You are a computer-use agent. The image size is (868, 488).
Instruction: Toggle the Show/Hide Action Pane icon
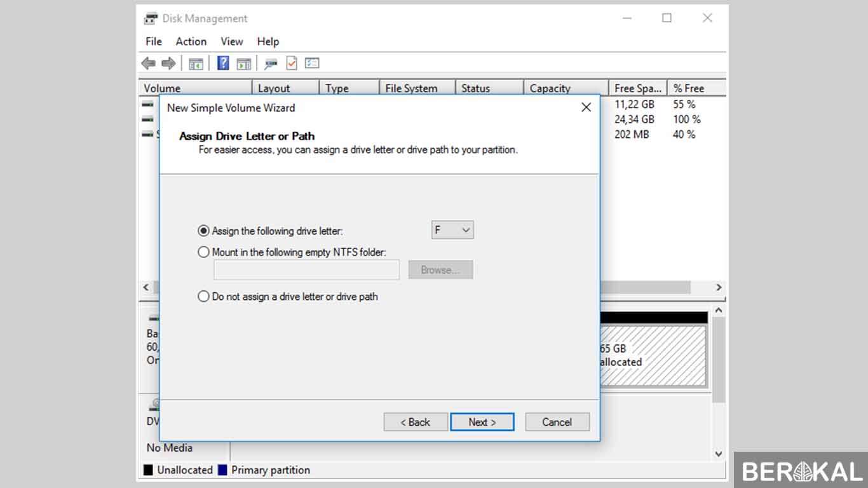pos(243,63)
